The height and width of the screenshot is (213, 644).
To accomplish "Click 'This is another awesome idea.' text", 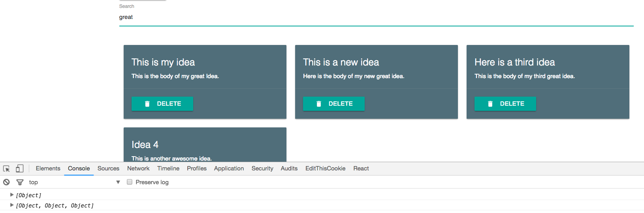I will pos(172,158).
